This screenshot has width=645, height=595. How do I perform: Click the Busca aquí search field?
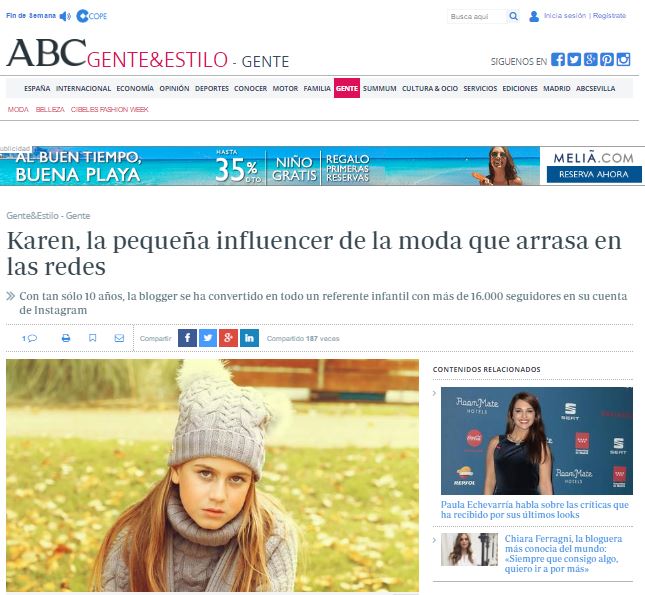[x=477, y=16]
